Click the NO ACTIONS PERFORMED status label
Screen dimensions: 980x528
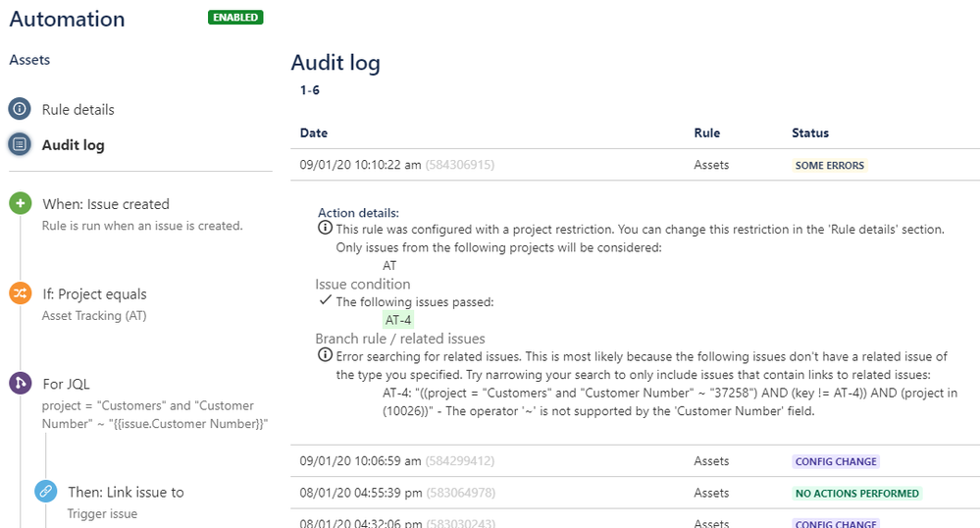[856, 494]
